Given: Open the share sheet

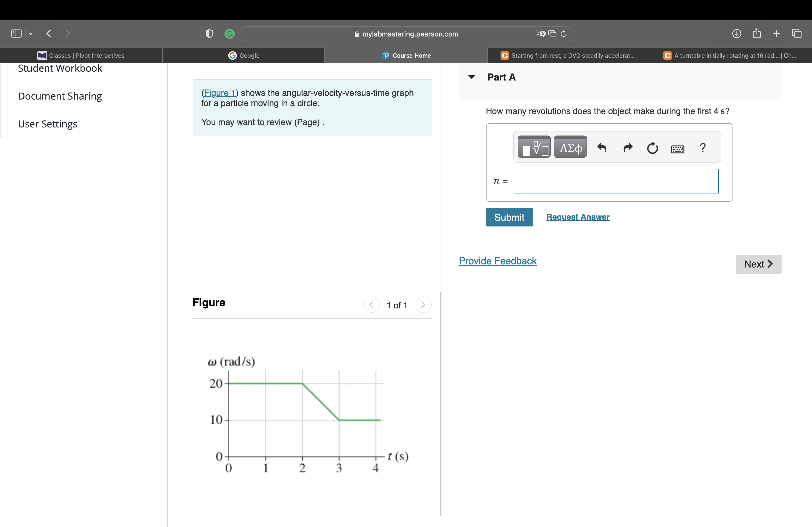Looking at the screenshot, I should click(x=757, y=33).
